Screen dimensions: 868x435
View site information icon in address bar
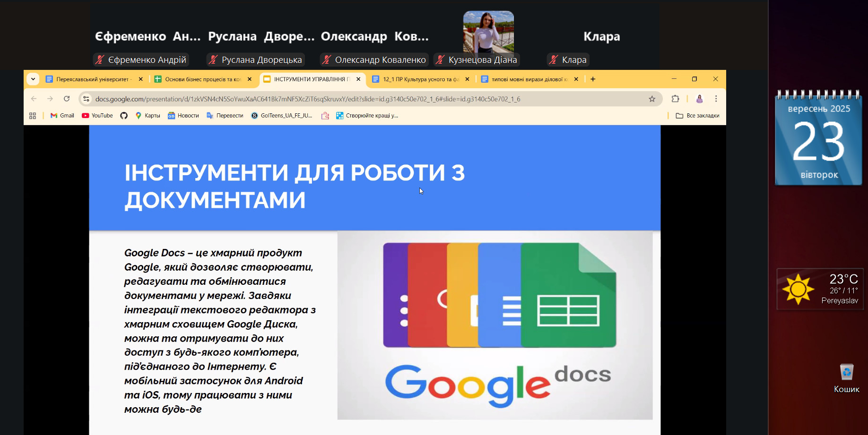tap(86, 99)
